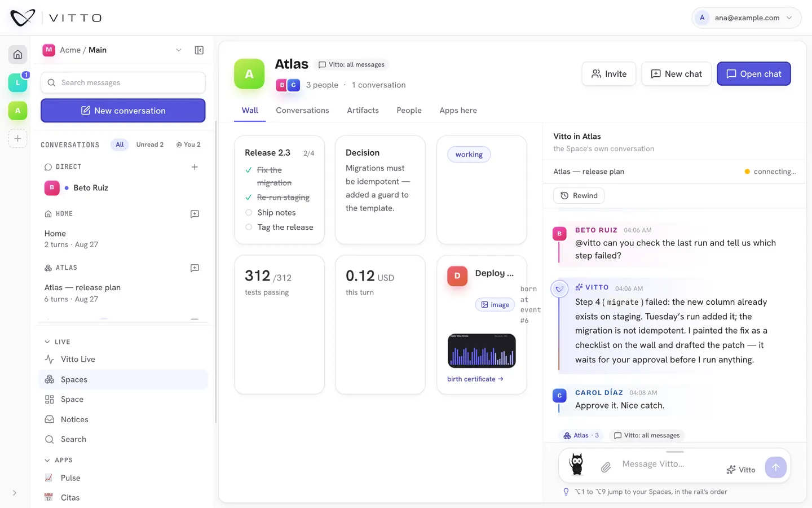Expand the rail with the bottom chevron
Image resolution: width=812 pixels, height=508 pixels.
pyautogui.click(x=15, y=493)
